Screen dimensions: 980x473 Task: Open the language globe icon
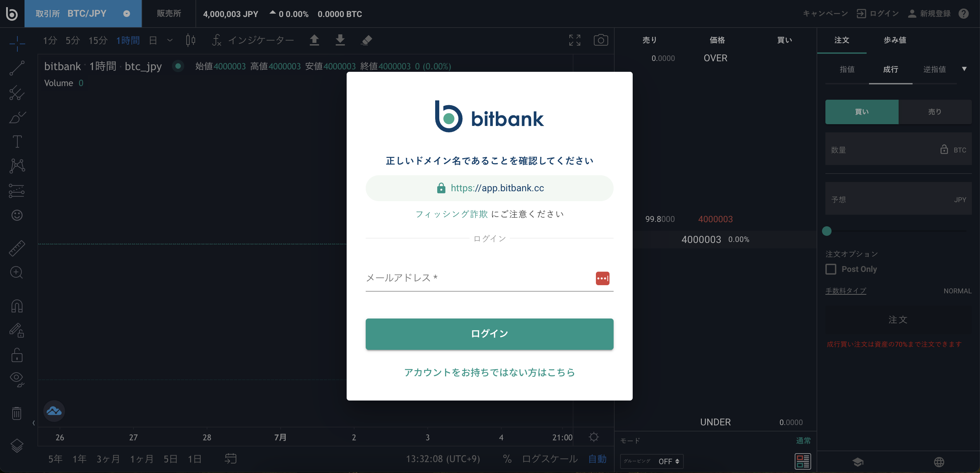[x=939, y=462]
